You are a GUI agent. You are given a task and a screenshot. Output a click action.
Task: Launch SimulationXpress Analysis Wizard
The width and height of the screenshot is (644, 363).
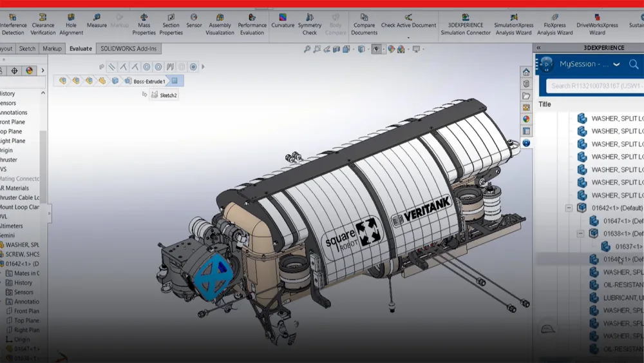pyautogui.click(x=513, y=25)
